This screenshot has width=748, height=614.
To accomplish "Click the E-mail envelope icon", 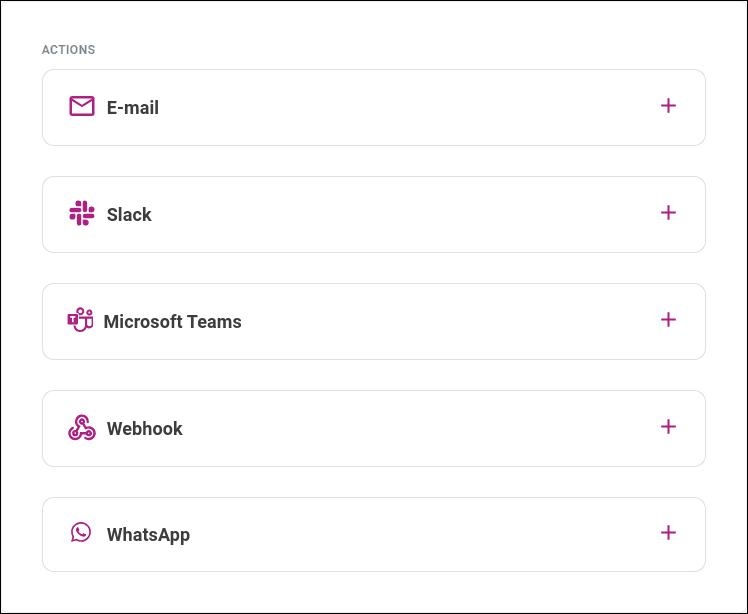I will (82, 106).
